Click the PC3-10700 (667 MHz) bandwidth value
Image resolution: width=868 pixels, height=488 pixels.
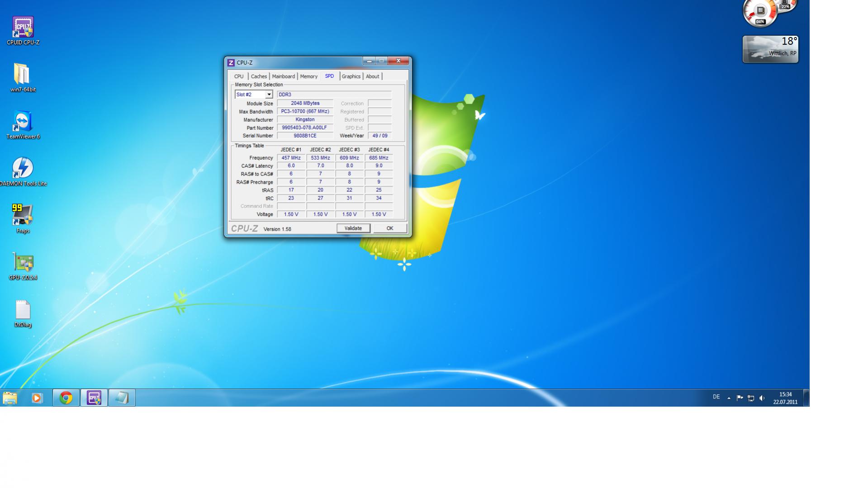(305, 112)
